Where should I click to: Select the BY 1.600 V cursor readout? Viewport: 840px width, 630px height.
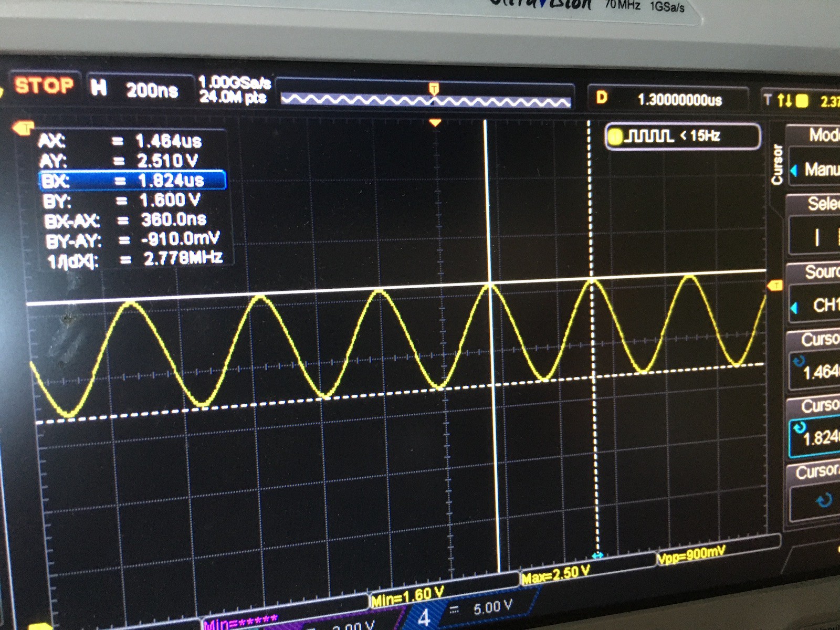pos(122,200)
